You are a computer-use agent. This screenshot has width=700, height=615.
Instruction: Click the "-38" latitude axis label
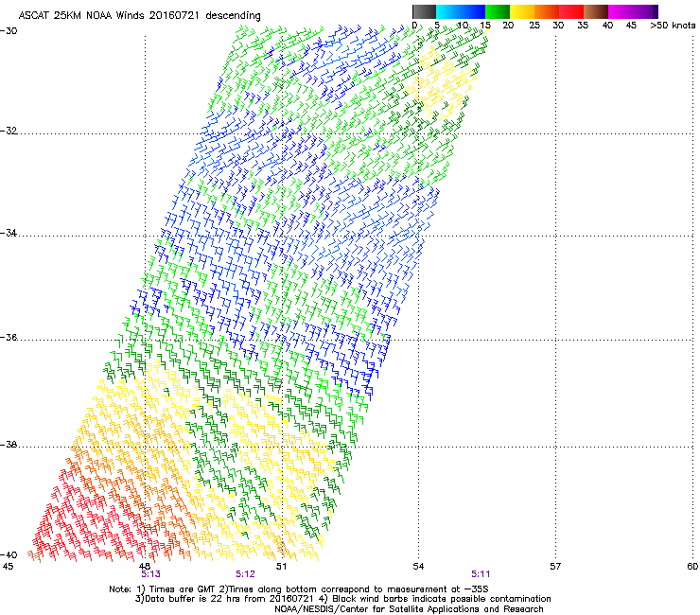9,445
